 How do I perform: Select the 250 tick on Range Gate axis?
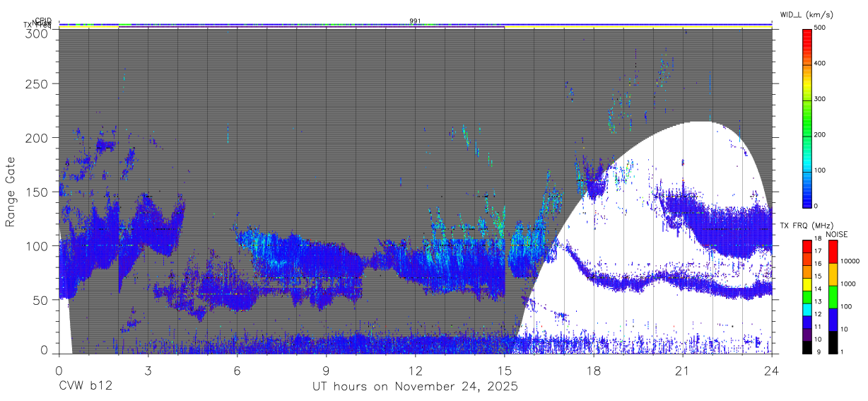(x=37, y=83)
